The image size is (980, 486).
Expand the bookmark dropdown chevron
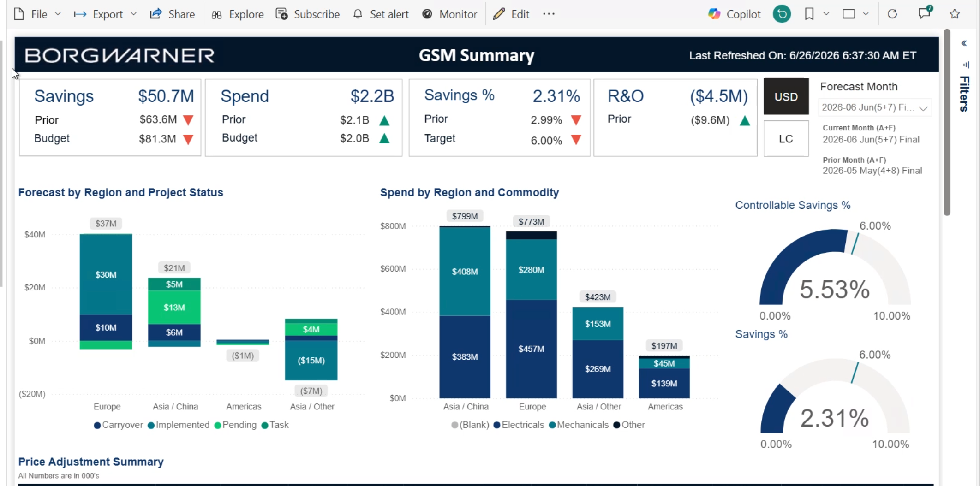point(826,14)
